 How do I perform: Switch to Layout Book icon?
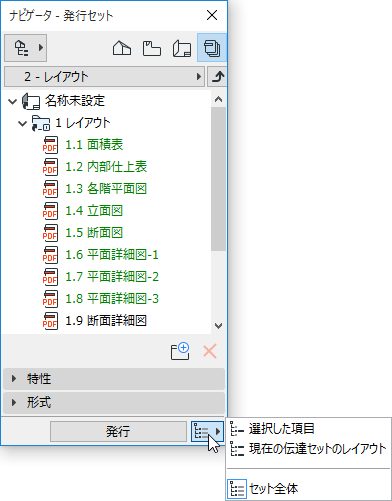click(182, 49)
